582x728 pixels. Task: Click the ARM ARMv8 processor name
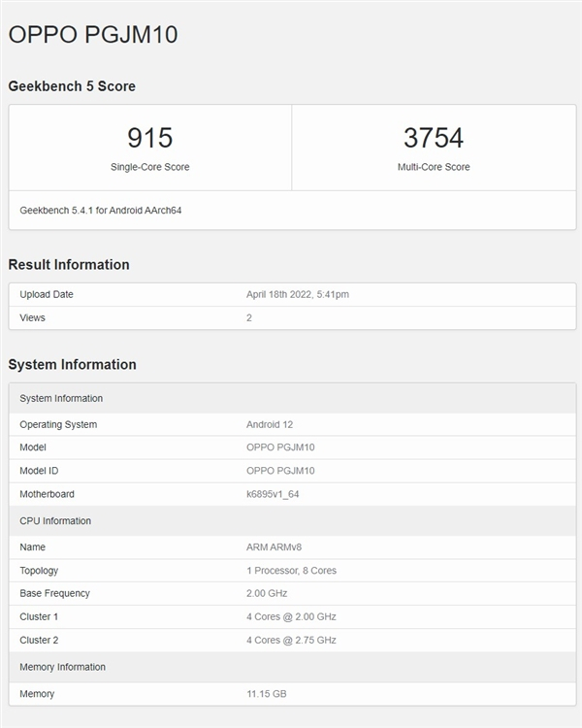pyautogui.click(x=275, y=547)
